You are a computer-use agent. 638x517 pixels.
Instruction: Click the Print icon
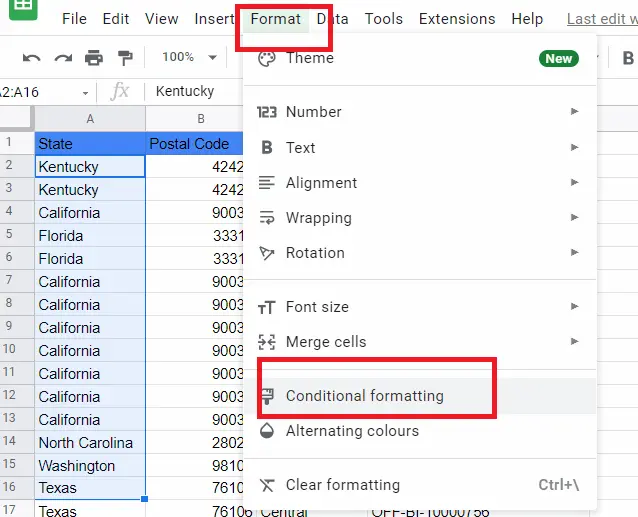(94, 58)
